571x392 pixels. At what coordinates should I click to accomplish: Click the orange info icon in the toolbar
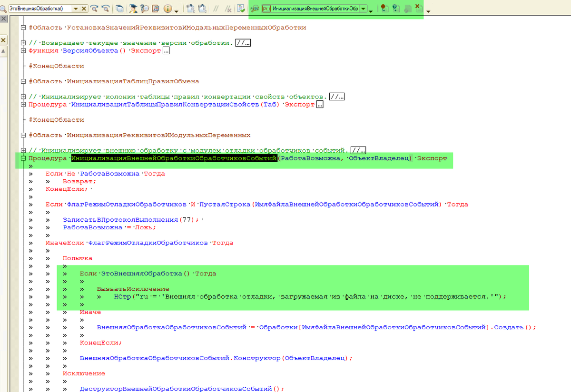pyautogui.click(x=167, y=9)
